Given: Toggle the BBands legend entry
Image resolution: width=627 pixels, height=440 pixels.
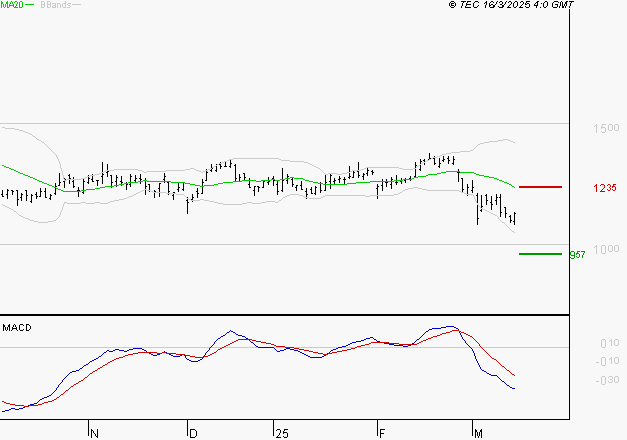Looking at the screenshot, I should [54, 5].
